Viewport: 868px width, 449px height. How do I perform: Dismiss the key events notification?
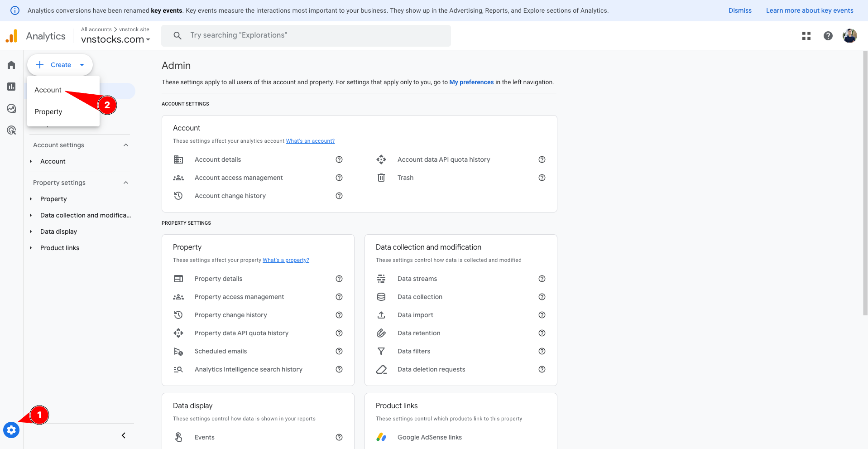(x=739, y=10)
